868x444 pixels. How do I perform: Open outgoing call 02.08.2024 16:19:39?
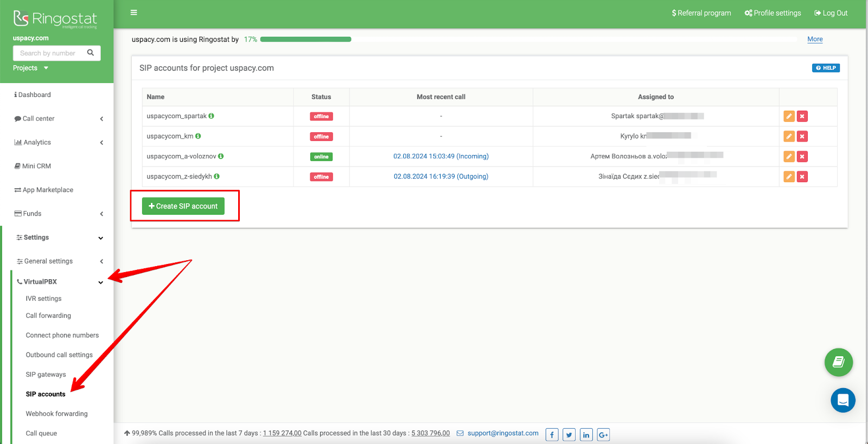441,176
